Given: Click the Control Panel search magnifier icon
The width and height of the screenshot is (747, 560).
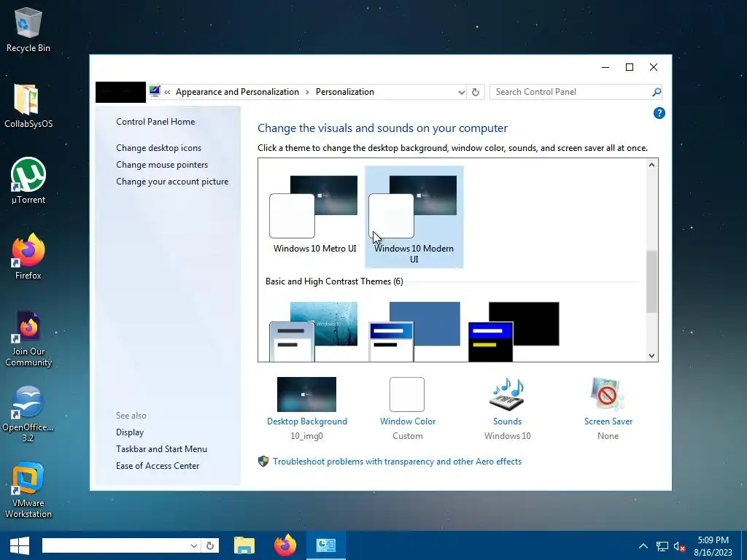Looking at the screenshot, I should point(657,92).
